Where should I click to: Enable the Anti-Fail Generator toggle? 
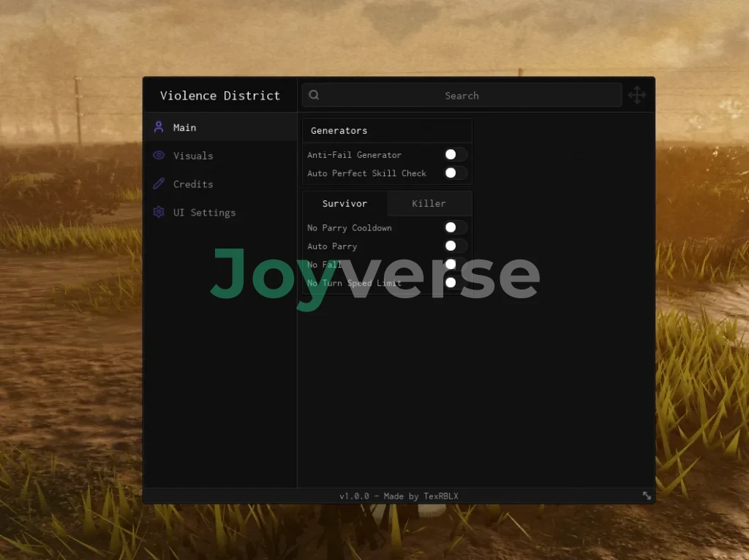point(455,154)
